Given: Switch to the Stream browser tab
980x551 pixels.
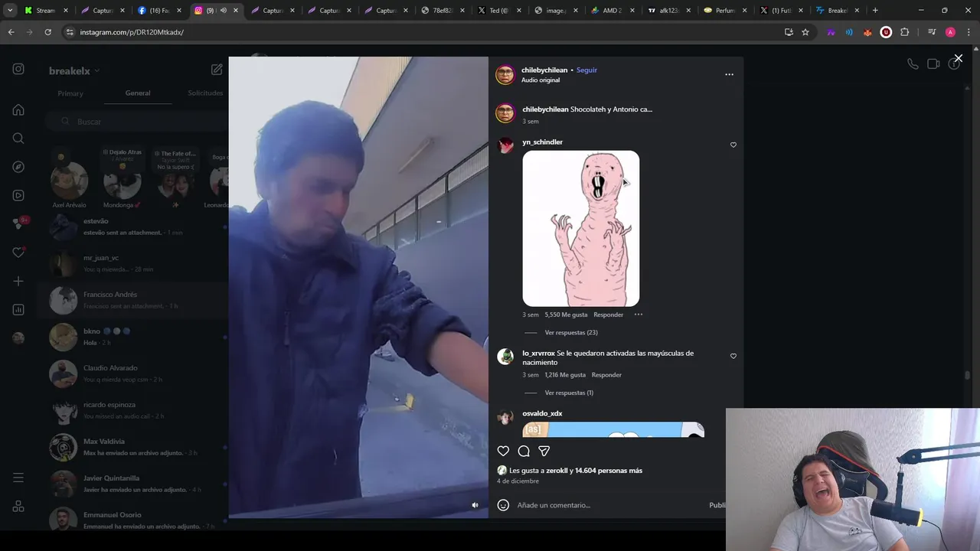Looking at the screenshot, I should point(45,11).
